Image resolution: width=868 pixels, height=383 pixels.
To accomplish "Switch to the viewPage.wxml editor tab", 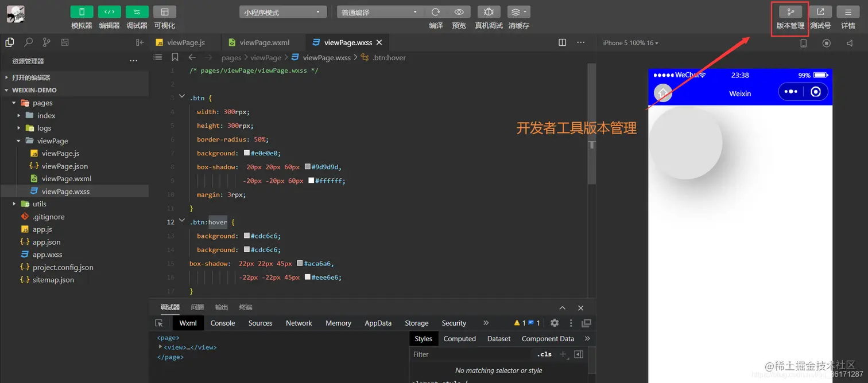I will [264, 42].
